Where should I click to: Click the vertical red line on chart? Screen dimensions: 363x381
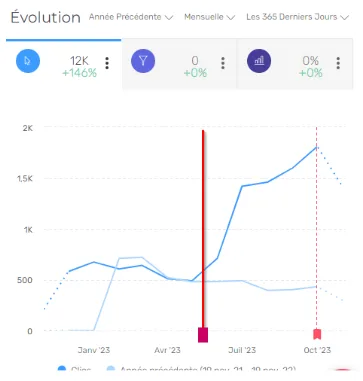203,229
